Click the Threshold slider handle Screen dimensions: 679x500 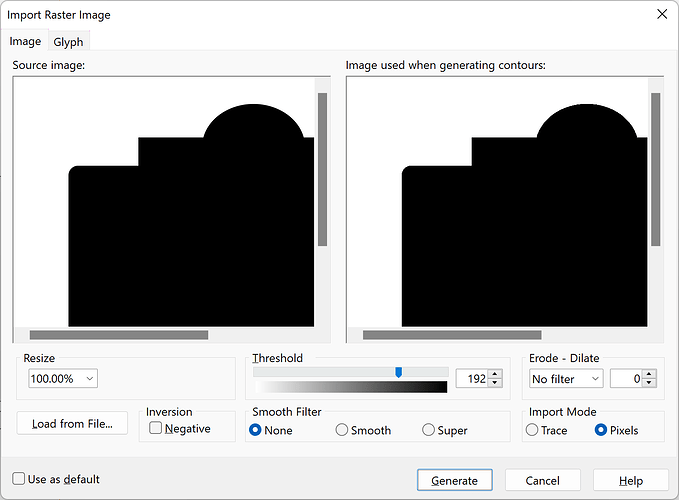point(398,372)
